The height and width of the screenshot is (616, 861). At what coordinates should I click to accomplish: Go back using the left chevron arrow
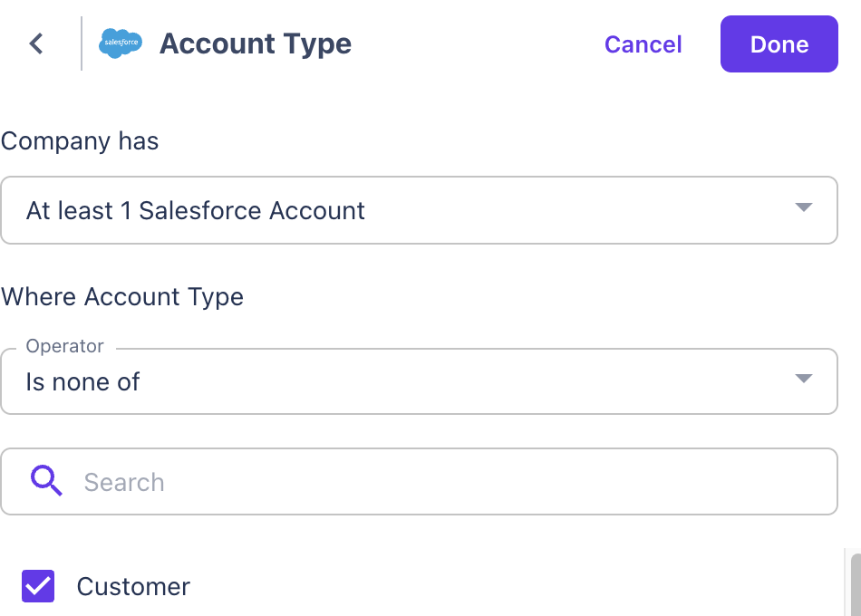[36, 43]
